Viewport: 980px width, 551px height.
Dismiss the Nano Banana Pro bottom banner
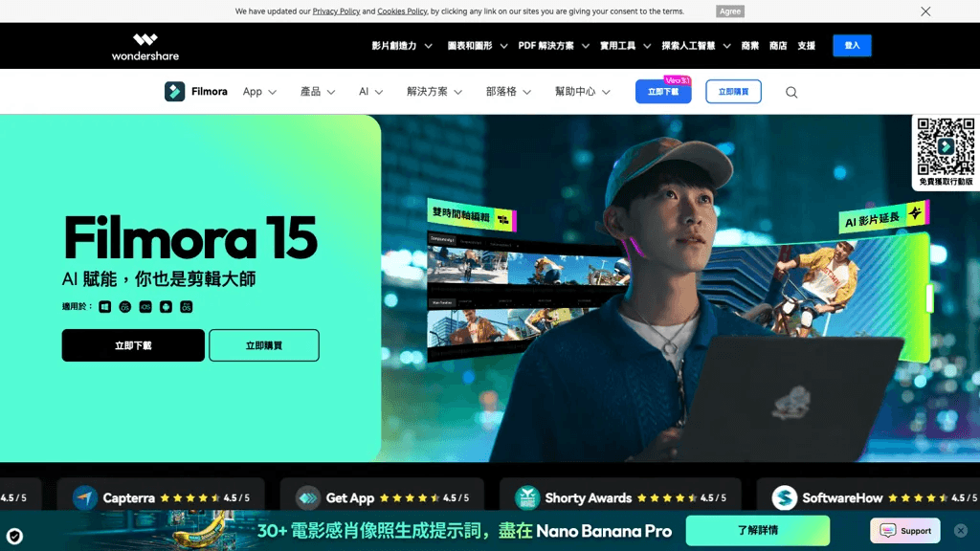coord(961,530)
